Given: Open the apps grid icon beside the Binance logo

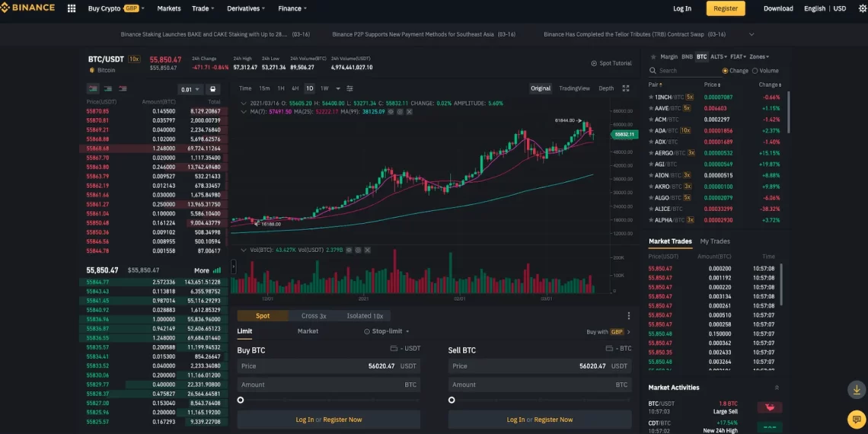Looking at the screenshot, I should [x=72, y=8].
